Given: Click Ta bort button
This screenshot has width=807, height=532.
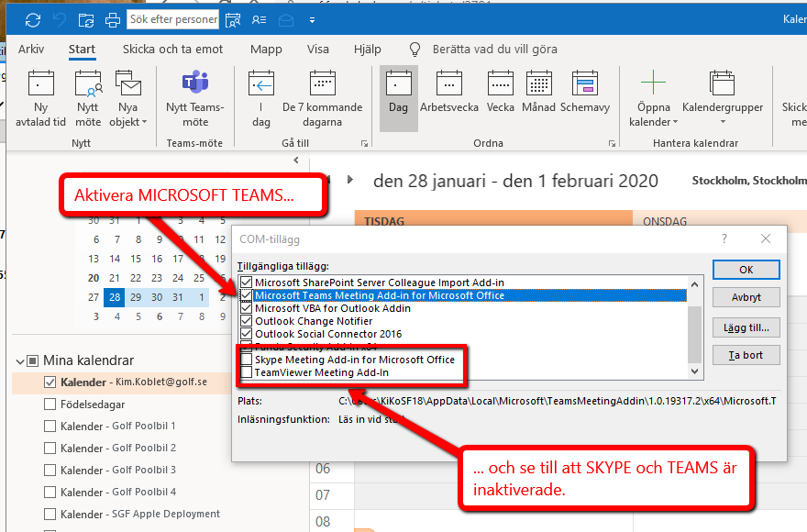Looking at the screenshot, I should (746, 355).
